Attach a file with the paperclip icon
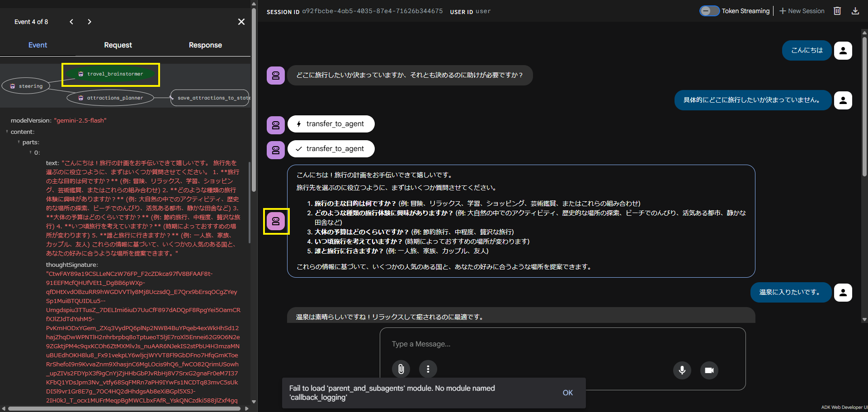 coord(401,369)
